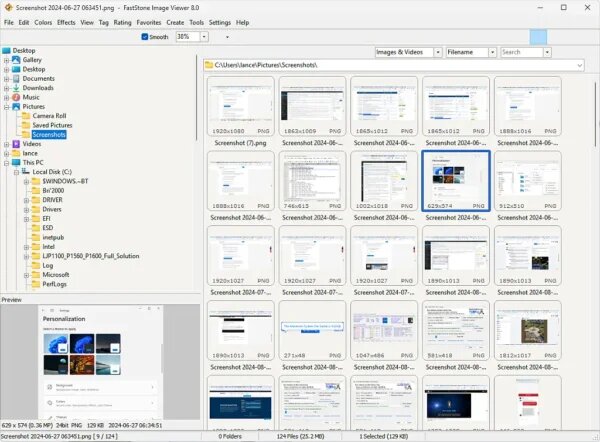
Task: Click the This PC icon in tree
Action: click(16, 163)
